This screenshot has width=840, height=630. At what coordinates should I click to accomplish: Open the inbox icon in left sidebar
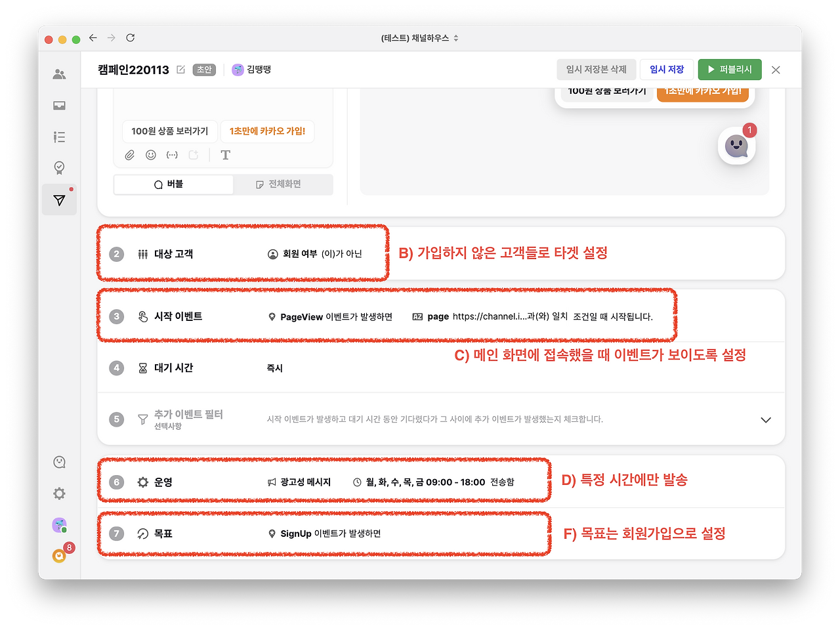point(59,106)
